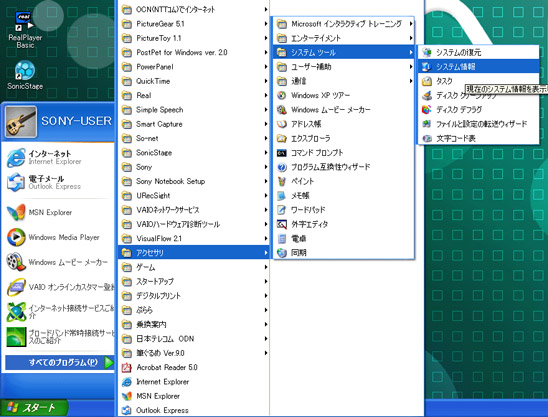Open the VisualFlow 2.1 folder
This screenshot has height=417, width=548.
(193, 238)
